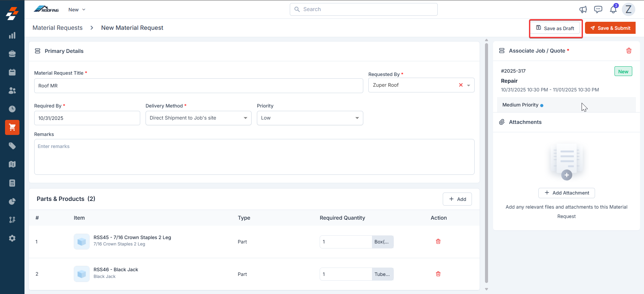This screenshot has height=294, width=644.
Task: Open the notifications bell icon
Action: [x=613, y=9]
